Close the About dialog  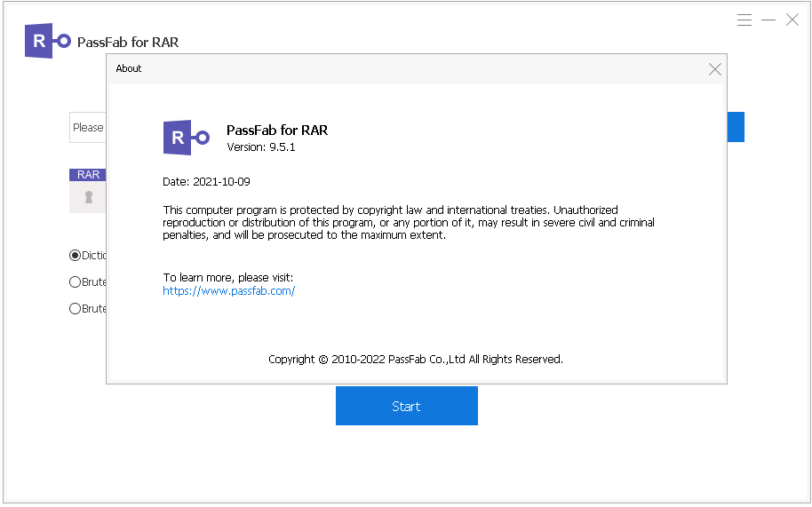pos(714,69)
